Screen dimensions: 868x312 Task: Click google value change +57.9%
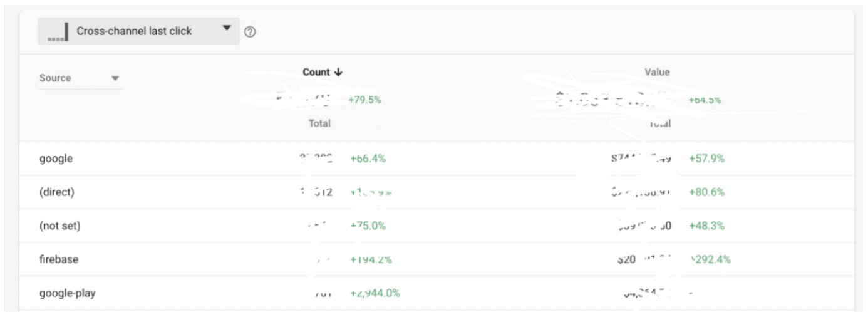706,159
